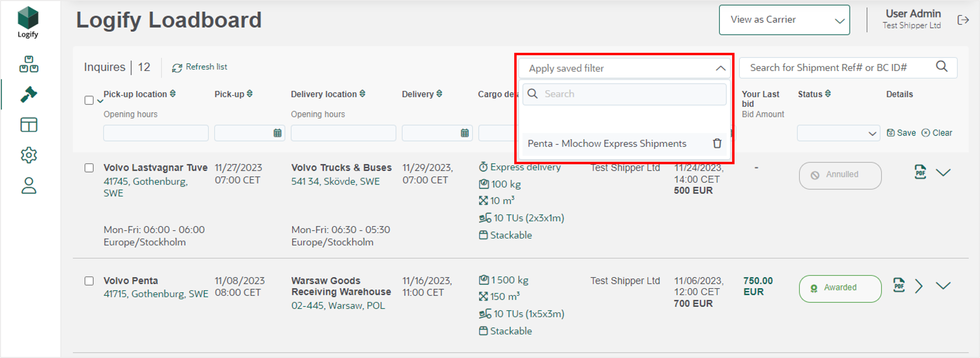This screenshot has height=358, width=980.
Task: Download PDF for Volvo Lastvagnar Tuve row
Action: 920,172
